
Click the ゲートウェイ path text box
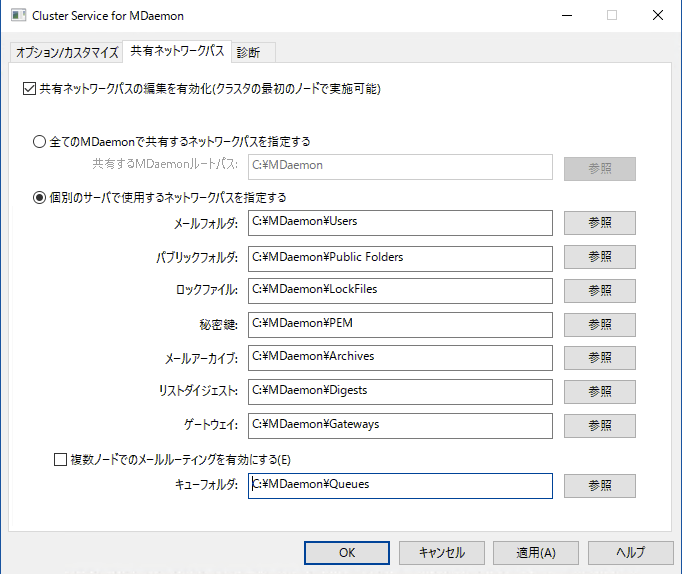(400, 425)
